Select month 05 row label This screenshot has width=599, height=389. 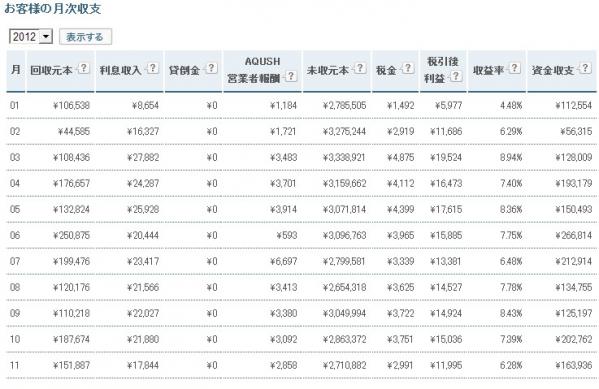[15, 209]
